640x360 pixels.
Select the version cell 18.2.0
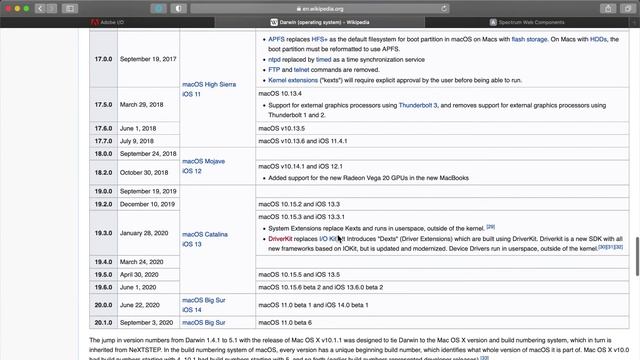click(x=103, y=172)
